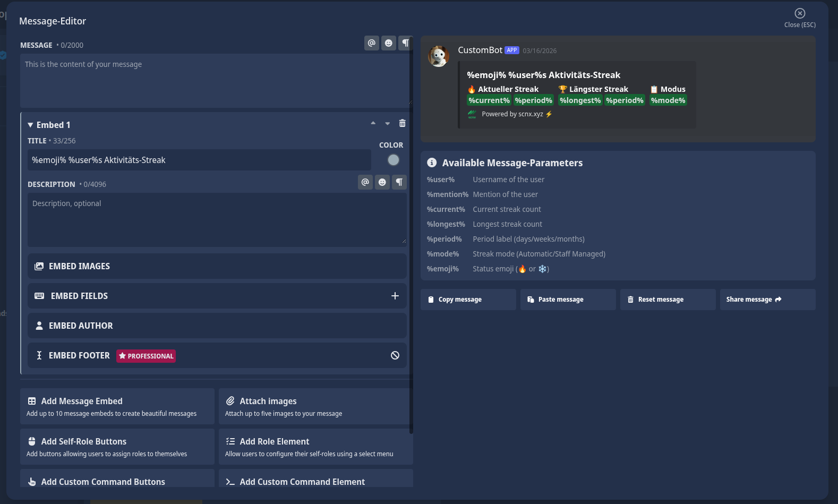This screenshot has height=504, width=838.
Task: Click the Copy message button
Action: pos(468,300)
